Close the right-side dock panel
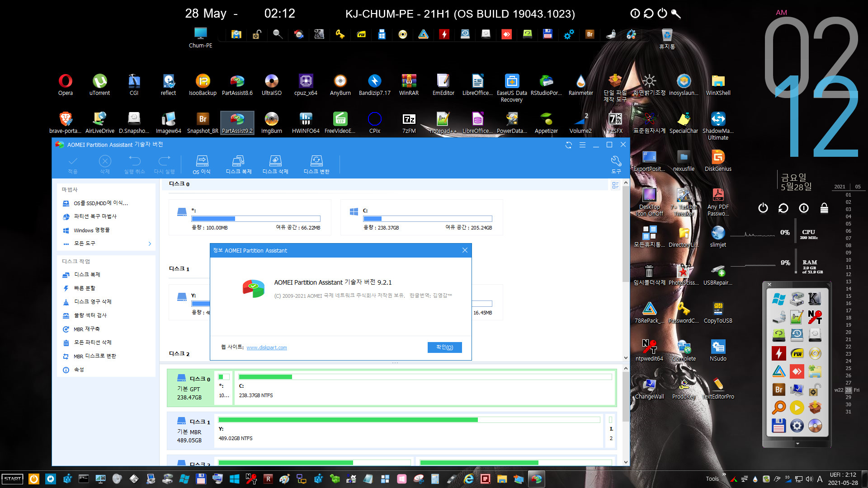This screenshot has height=488, width=868. point(769,285)
